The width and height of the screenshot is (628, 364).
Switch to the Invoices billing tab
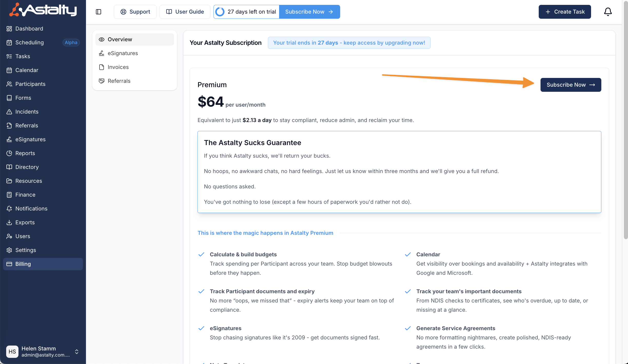click(x=135, y=67)
